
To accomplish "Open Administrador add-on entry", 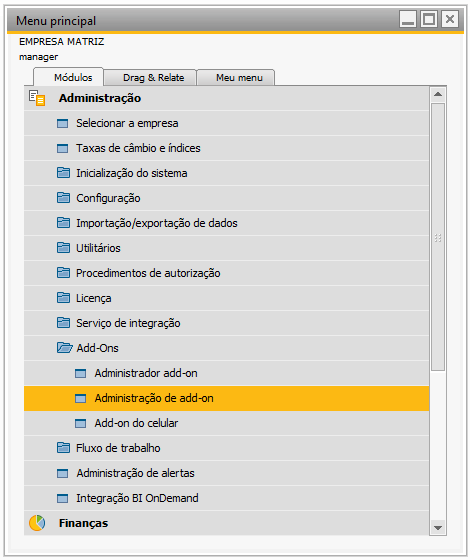I will pyautogui.click(x=146, y=373).
